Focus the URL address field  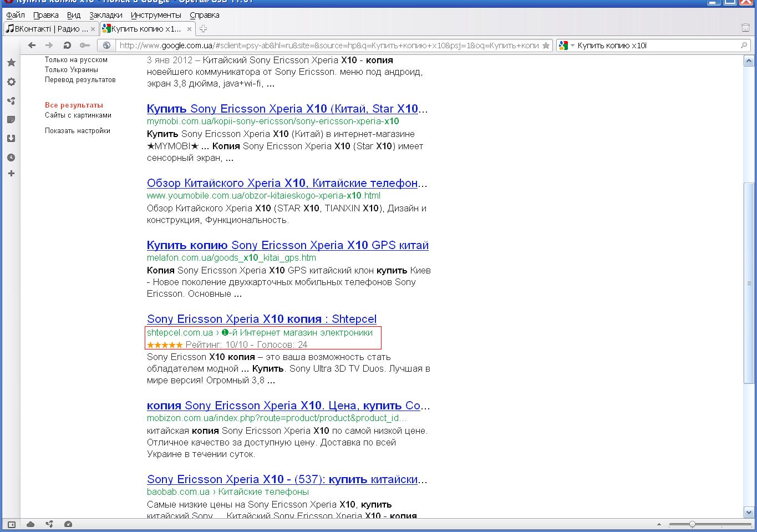coord(329,45)
